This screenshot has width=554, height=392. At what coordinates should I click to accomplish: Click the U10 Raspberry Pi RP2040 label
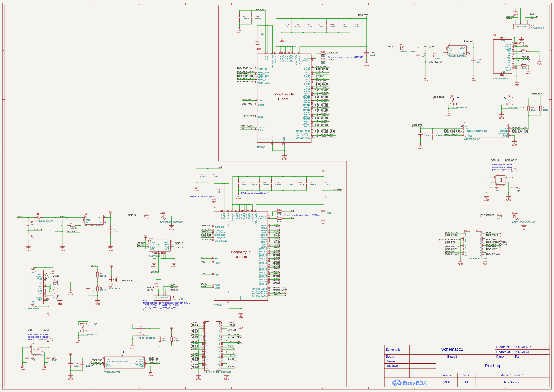(x=284, y=97)
